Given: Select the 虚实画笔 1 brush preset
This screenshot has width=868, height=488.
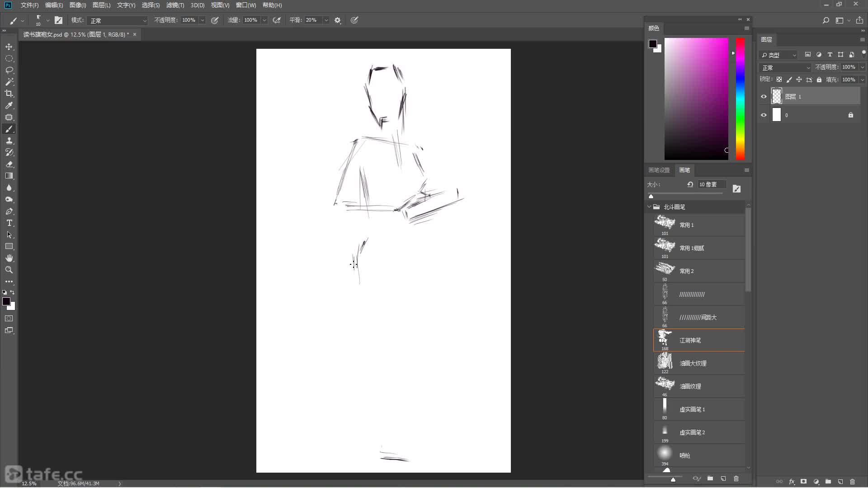Looking at the screenshot, I should coord(699,409).
